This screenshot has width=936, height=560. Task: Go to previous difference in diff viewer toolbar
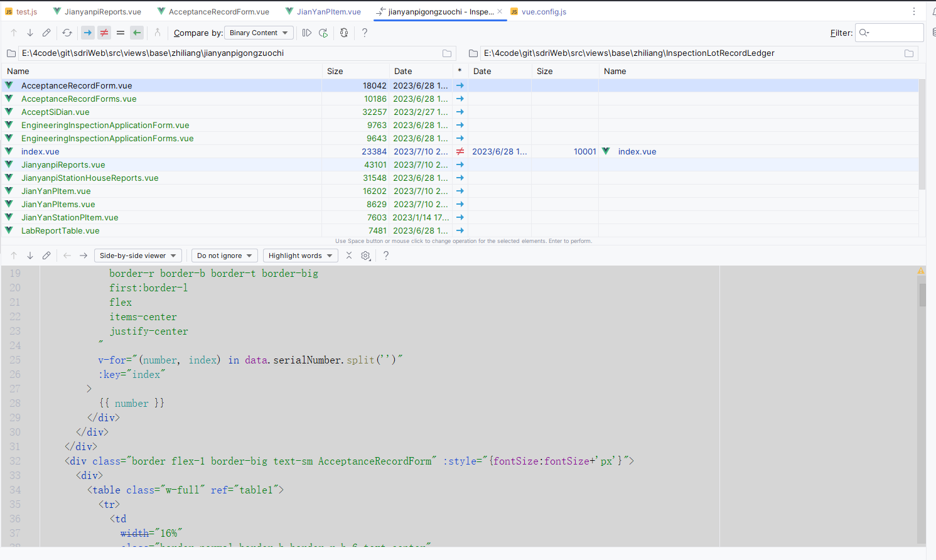(13, 256)
